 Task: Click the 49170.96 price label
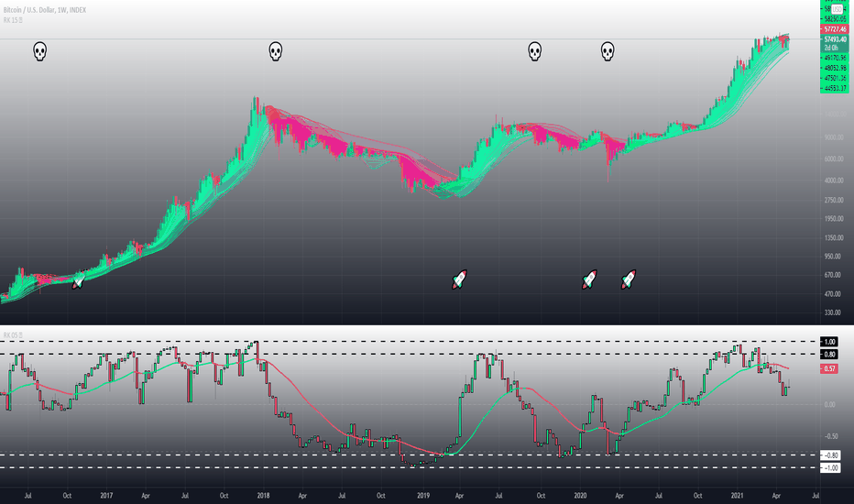pos(835,58)
